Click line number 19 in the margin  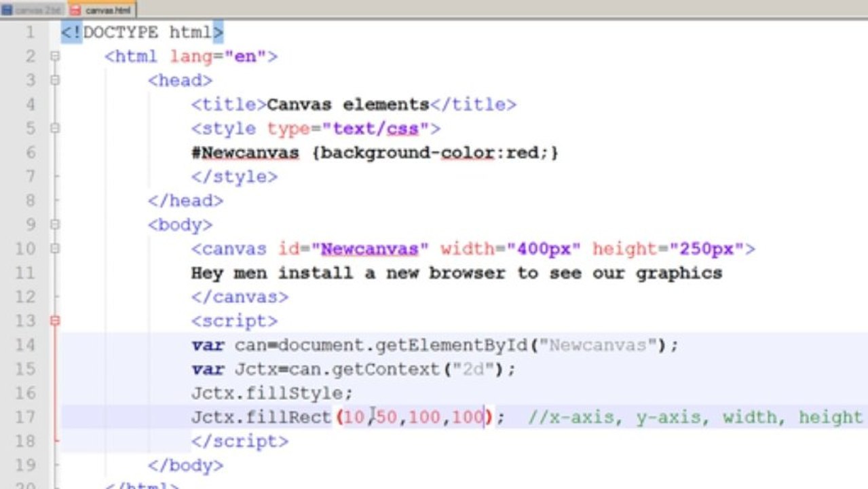(24, 465)
